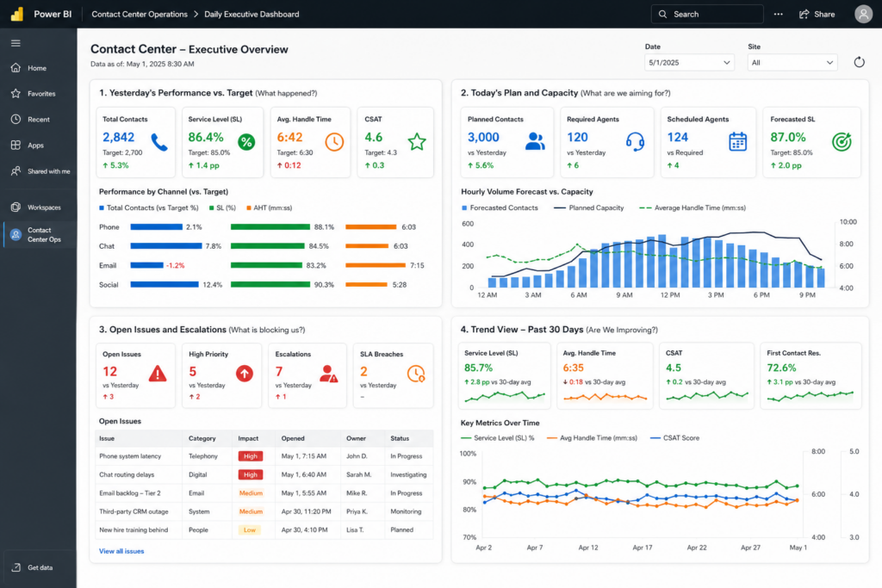Click the warning triangle on Open Issues card

158,374
